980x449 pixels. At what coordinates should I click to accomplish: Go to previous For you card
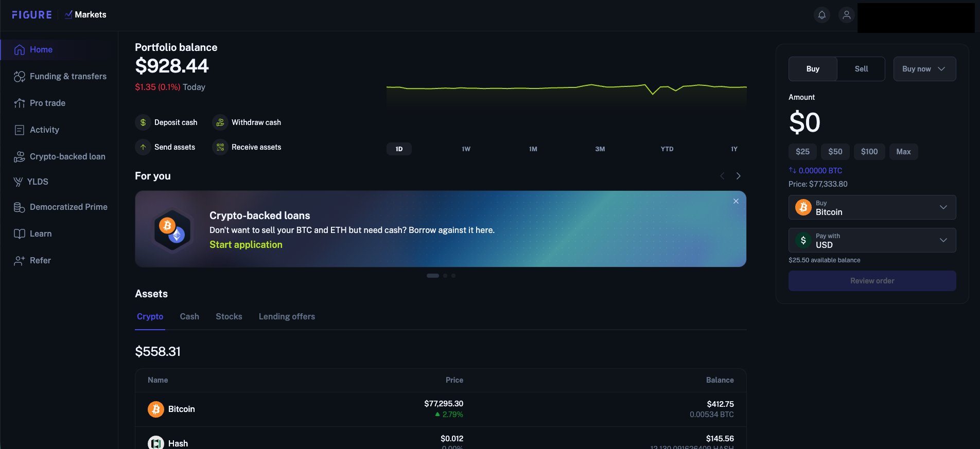coord(722,176)
